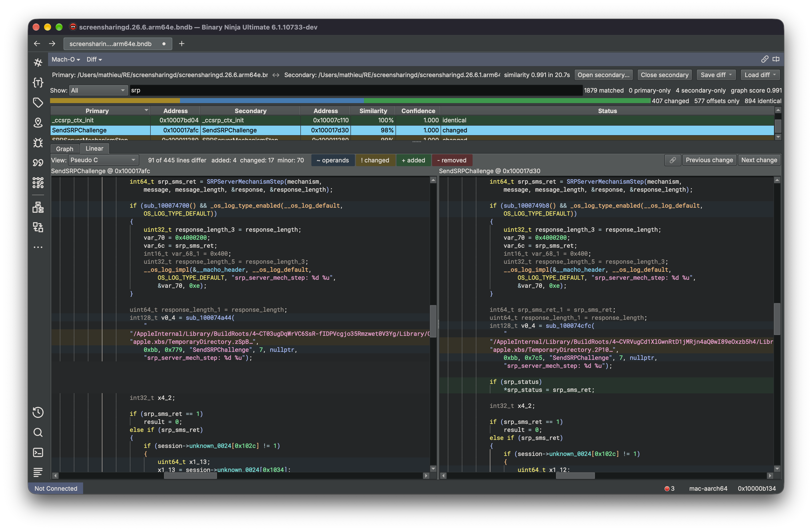The image size is (812, 531).
Task: Open the Debugger bug icon
Action: point(38,143)
